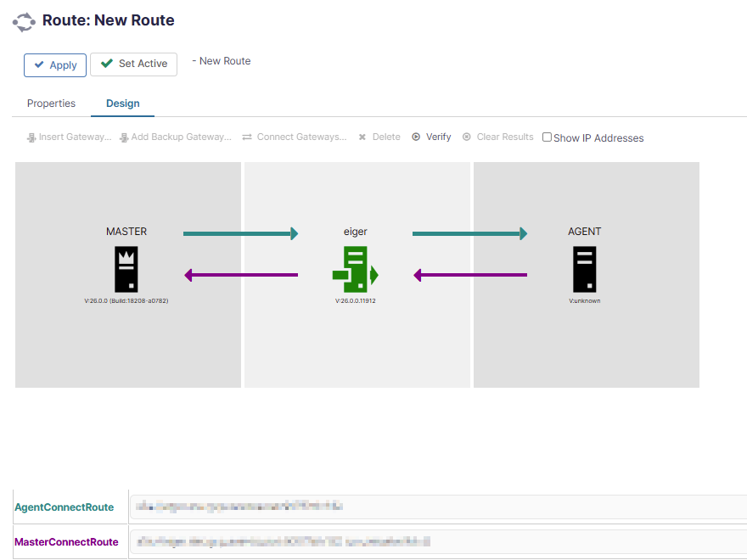The image size is (747, 560).
Task: Select the green eiger gateway icon
Action: (356, 269)
